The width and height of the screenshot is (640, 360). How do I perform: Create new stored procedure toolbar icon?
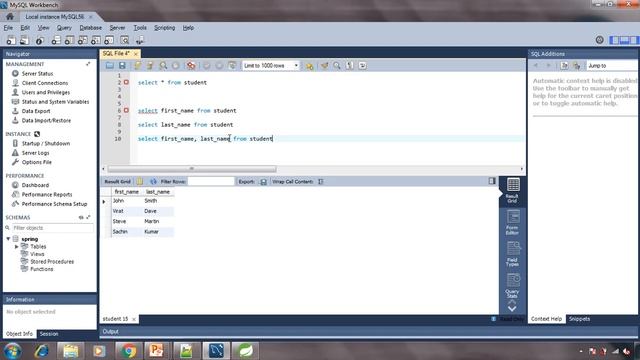(x=96, y=40)
